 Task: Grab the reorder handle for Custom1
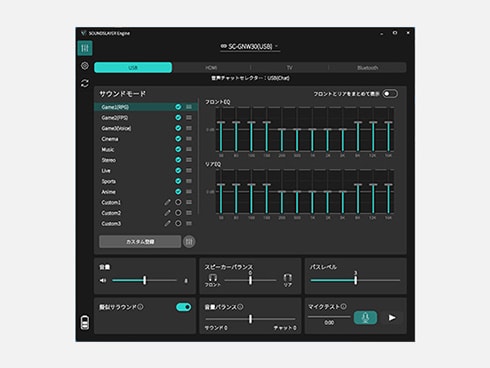[x=189, y=202]
